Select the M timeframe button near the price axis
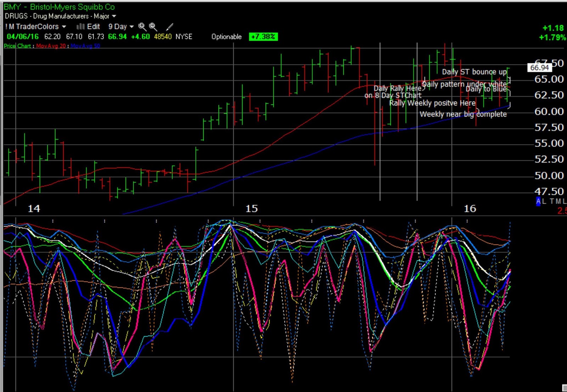Viewport: 567px width, 392px height. coord(558,201)
